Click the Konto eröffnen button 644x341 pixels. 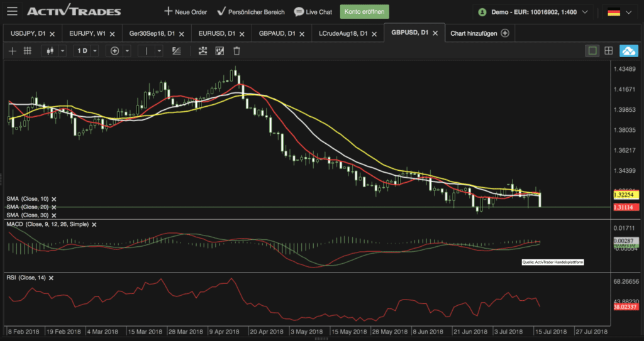pyautogui.click(x=364, y=12)
